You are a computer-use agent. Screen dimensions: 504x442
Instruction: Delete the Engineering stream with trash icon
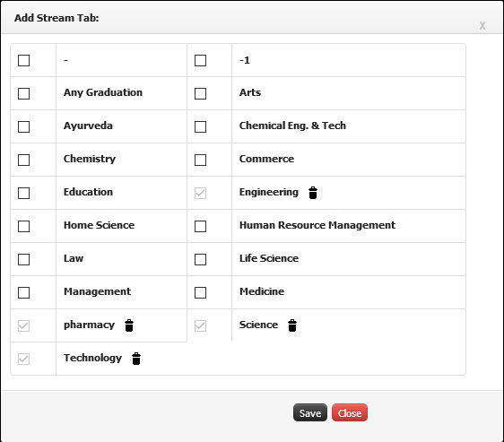(313, 193)
